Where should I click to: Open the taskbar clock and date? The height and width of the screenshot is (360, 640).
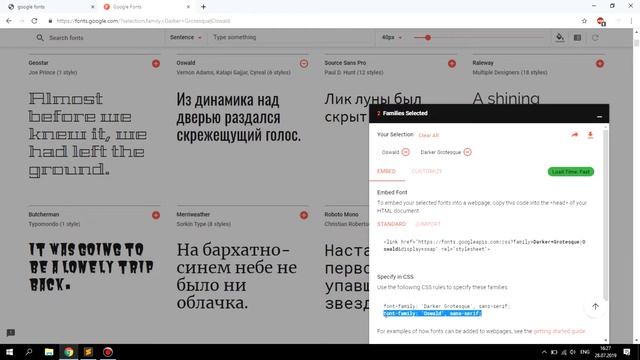click(x=606, y=352)
